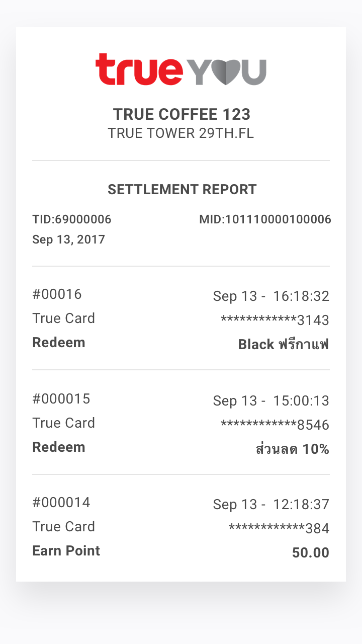Screen dimensions: 362x644
Task: Select the TID:69000006 text
Action: [x=72, y=219]
